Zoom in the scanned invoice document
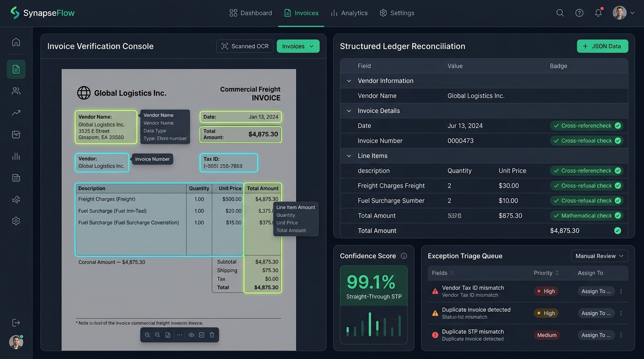Viewport: 644px width, 359px height. (158, 335)
